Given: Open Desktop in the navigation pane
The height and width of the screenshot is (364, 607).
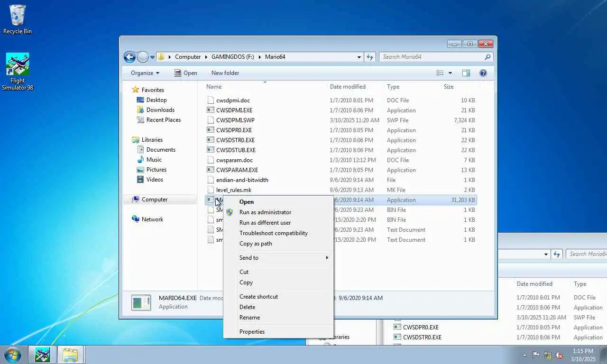Looking at the screenshot, I should 156,100.
